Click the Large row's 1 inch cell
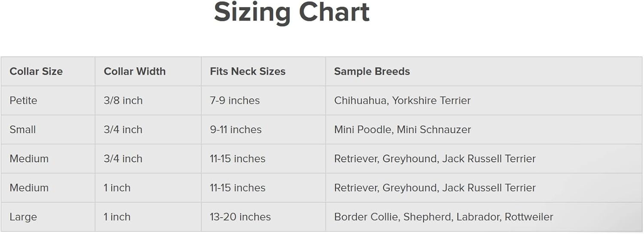Image resolution: width=644 pixels, height=234 pixels. (117, 217)
